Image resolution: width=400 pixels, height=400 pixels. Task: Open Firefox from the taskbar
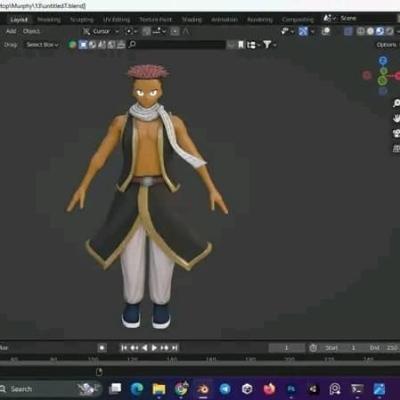(x=269, y=389)
